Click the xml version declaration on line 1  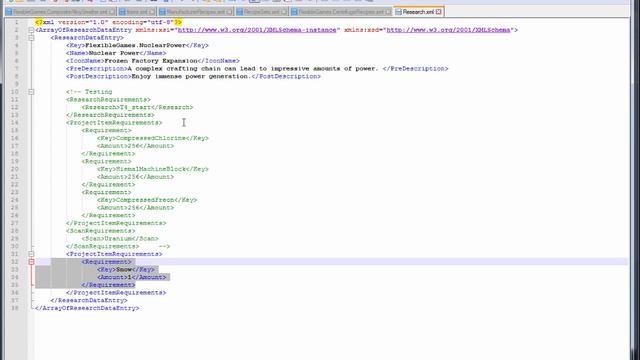pos(109,22)
